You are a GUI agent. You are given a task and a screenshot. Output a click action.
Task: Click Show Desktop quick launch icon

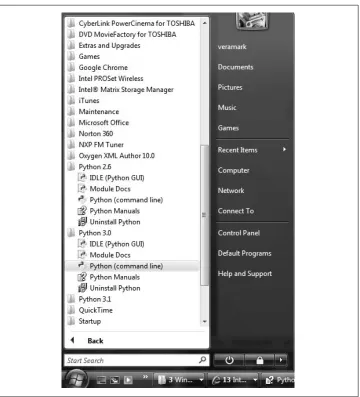[x=101, y=380]
